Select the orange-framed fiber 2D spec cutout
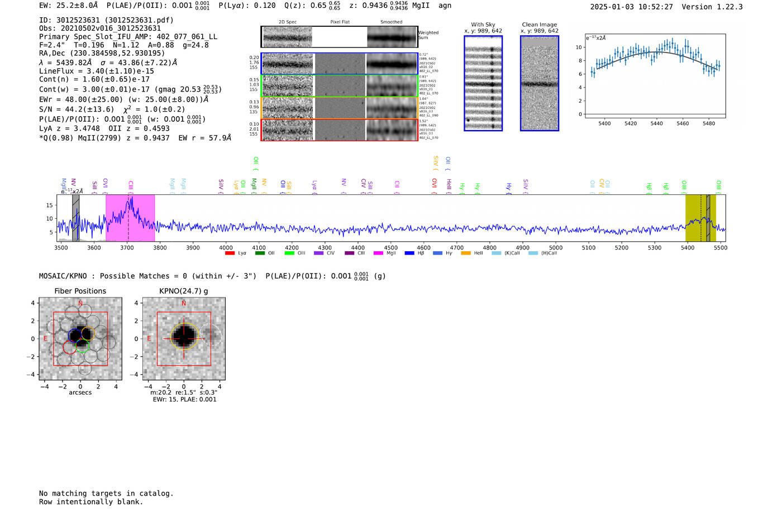Viewport: 782px width, 532px height. (288, 108)
